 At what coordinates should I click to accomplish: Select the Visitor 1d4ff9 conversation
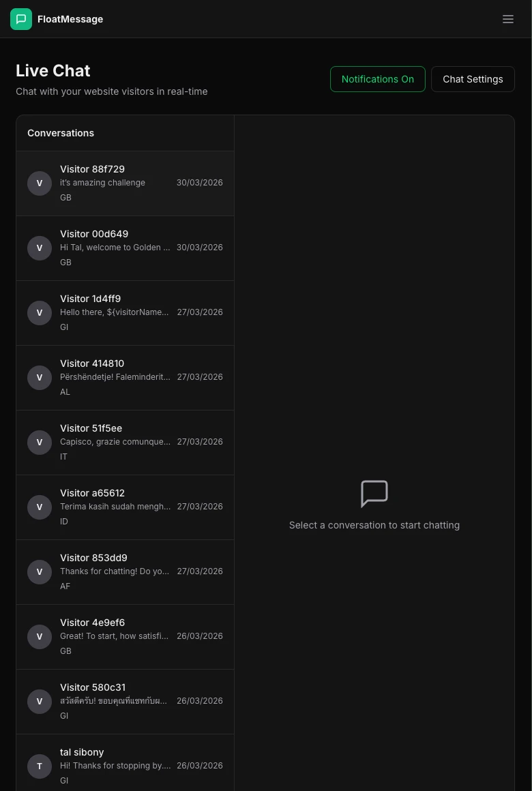125,313
